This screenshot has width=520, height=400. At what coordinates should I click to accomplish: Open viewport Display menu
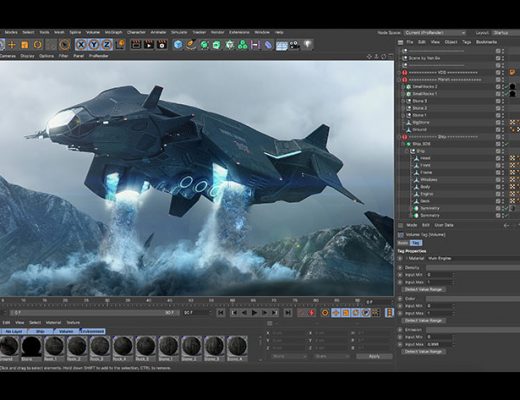pyautogui.click(x=27, y=56)
